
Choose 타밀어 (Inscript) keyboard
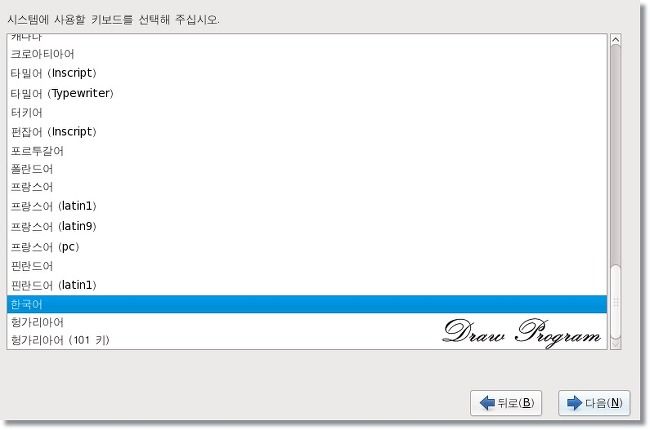[x=307, y=73]
